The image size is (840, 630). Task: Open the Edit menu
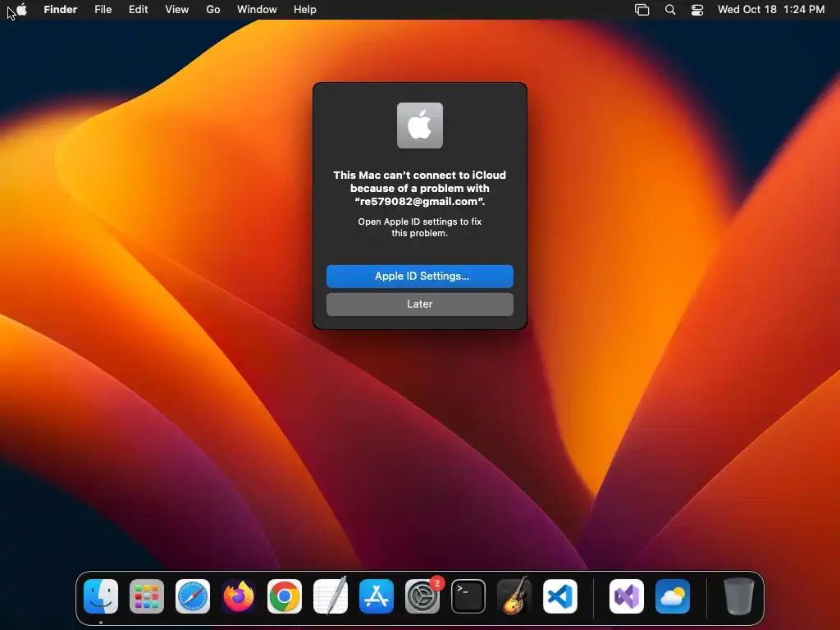pyautogui.click(x=138, y=10)
